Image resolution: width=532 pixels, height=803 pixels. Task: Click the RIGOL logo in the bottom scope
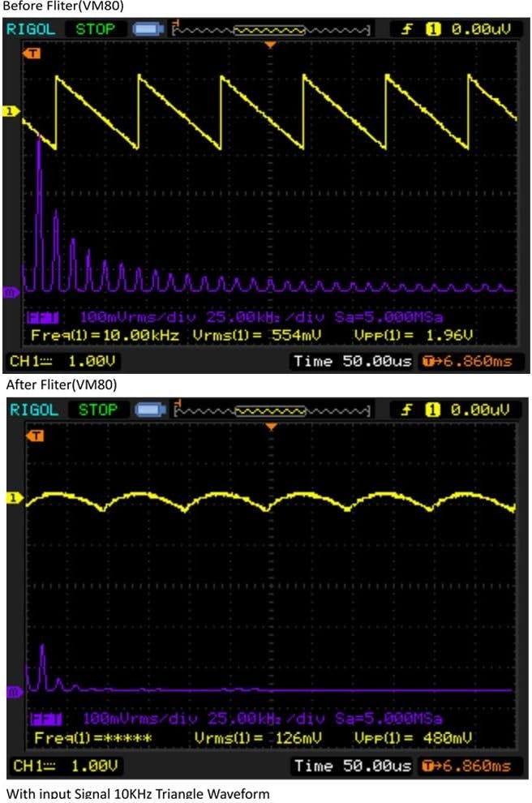[34, 410]
